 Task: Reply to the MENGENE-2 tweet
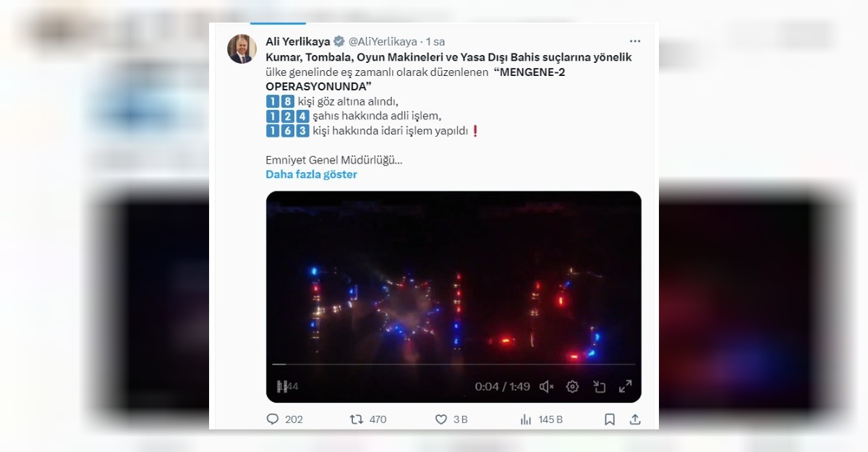[273, 419]
